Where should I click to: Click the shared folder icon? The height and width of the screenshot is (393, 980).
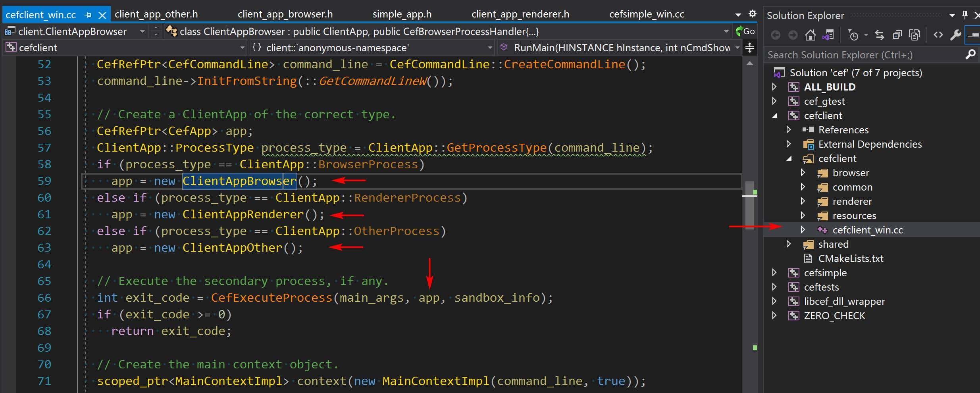[x=808, y=245]
